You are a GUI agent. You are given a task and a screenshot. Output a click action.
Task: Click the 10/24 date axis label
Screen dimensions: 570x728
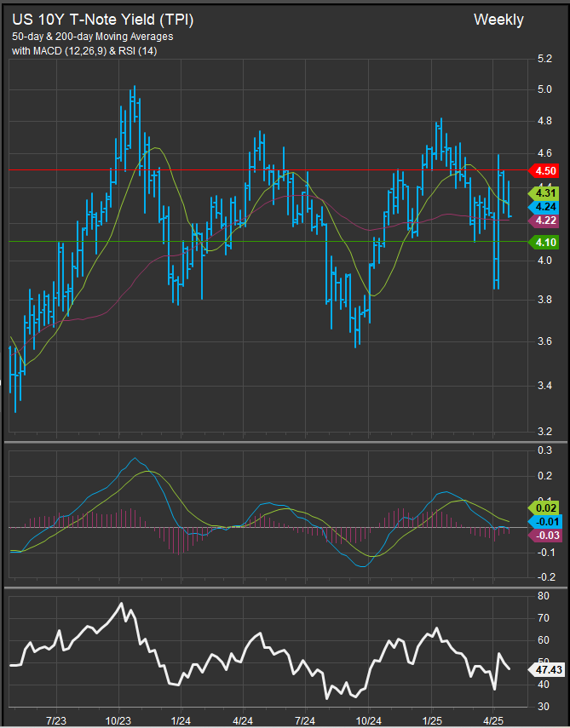tap(368, 719)
